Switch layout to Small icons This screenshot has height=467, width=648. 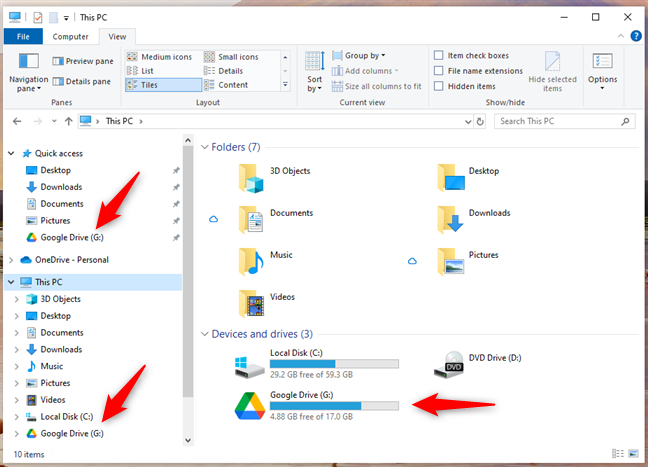231,57
